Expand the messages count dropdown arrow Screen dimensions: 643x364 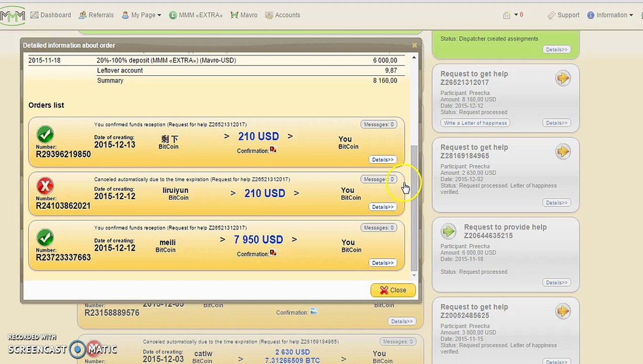(x=516, y=15)
